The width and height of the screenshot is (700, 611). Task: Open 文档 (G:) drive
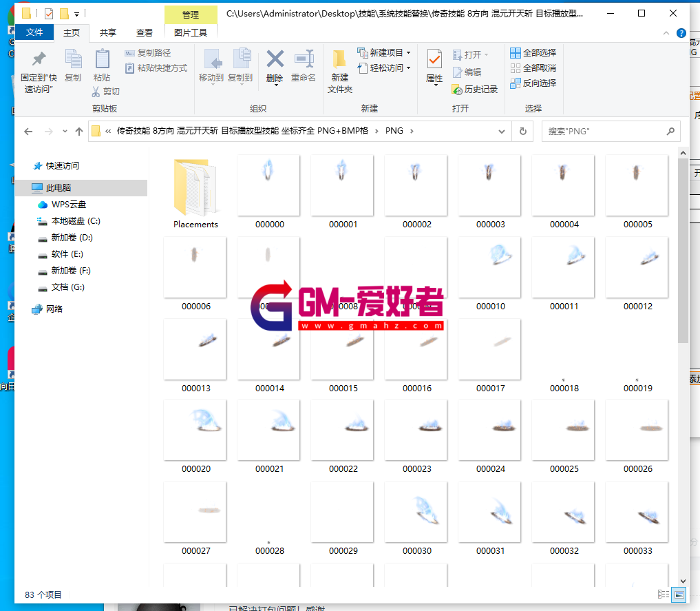(67, 287)
